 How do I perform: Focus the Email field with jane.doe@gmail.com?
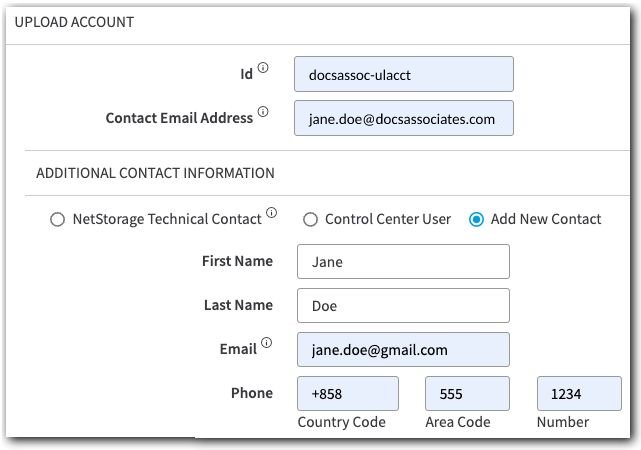click(x=403, y=350)
